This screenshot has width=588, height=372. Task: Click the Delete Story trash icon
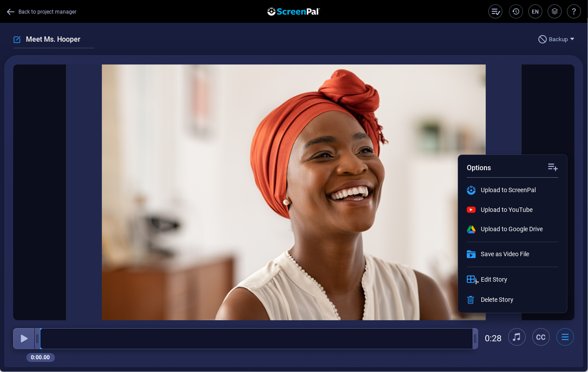click(470, 300)
